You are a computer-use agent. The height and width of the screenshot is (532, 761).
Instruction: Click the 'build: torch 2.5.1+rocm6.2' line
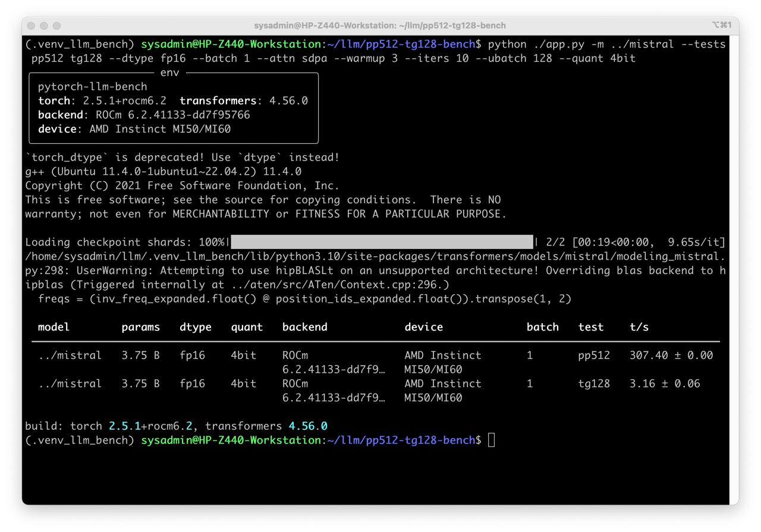176,426
